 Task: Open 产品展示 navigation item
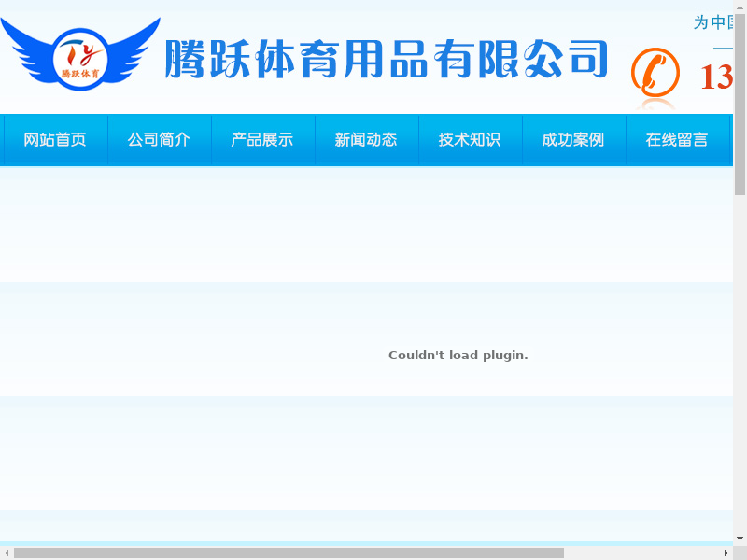[262, 140]
